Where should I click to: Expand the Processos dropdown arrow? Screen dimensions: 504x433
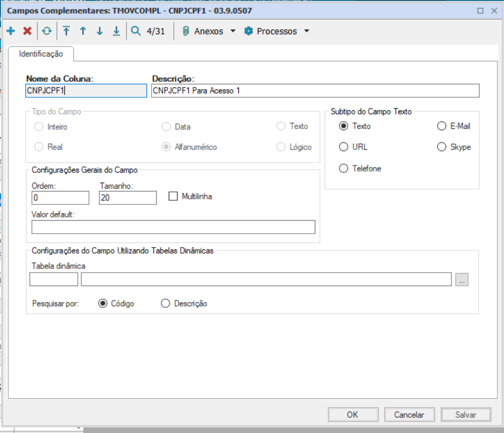tap(306, 32)
